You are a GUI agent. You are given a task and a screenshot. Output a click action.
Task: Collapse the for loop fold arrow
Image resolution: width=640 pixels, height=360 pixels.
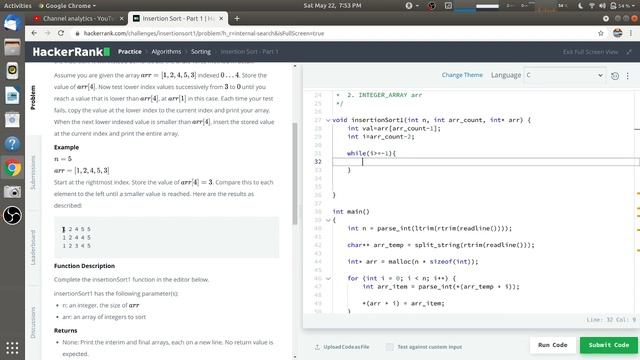[328, 278]
